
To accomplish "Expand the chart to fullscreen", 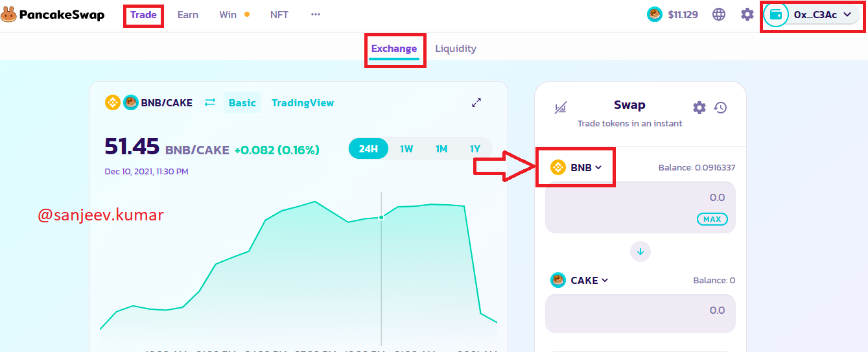I will 476,102.
